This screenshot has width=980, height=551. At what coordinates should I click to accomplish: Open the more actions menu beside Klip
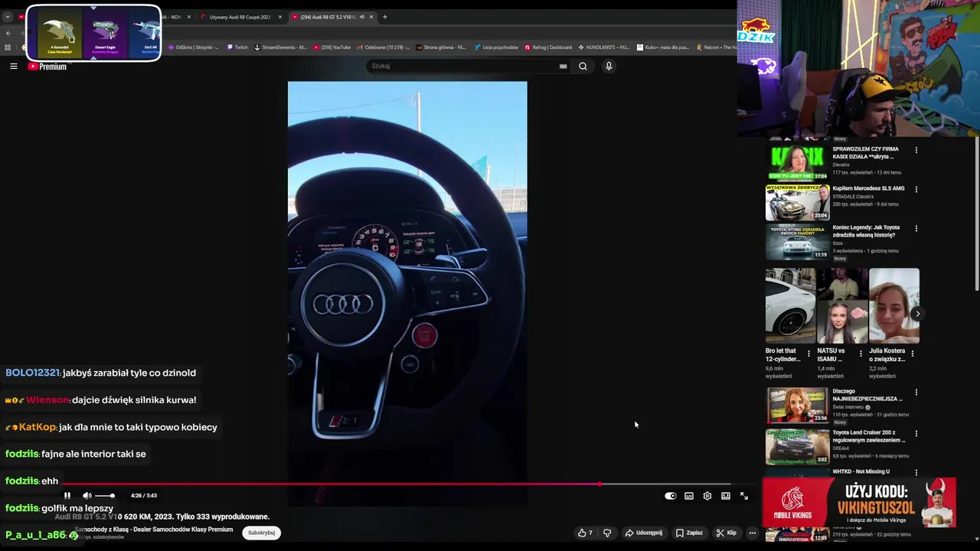753,533
